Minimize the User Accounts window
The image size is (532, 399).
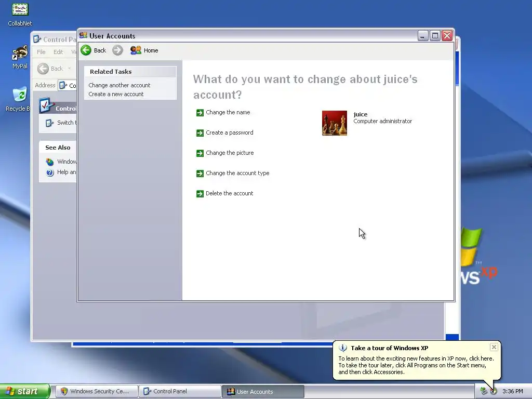click(423, 36)
